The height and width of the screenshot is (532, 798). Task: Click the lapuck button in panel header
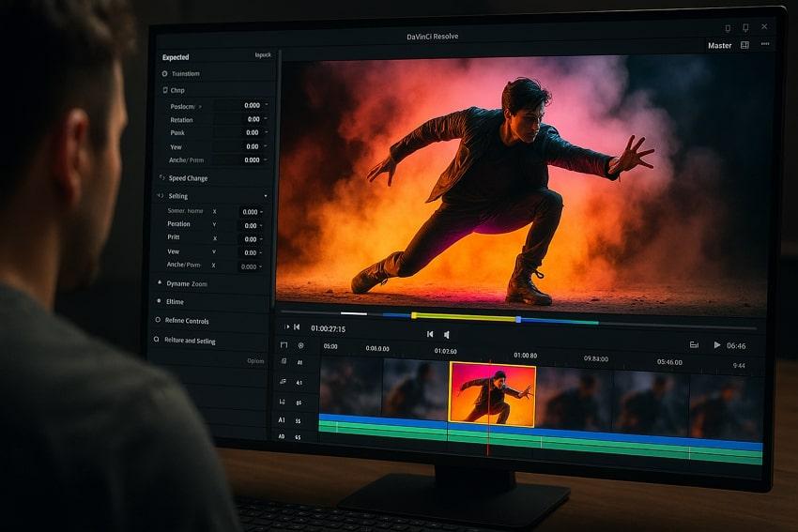[263, 55]
